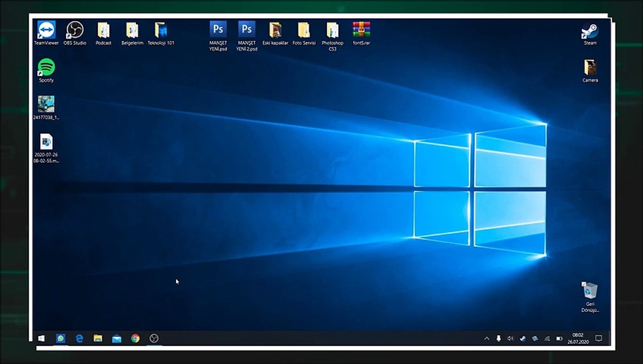Select the Foto Servisi folder
The height and width of the screenshot is (364, 643).
[x=304, y=33]
